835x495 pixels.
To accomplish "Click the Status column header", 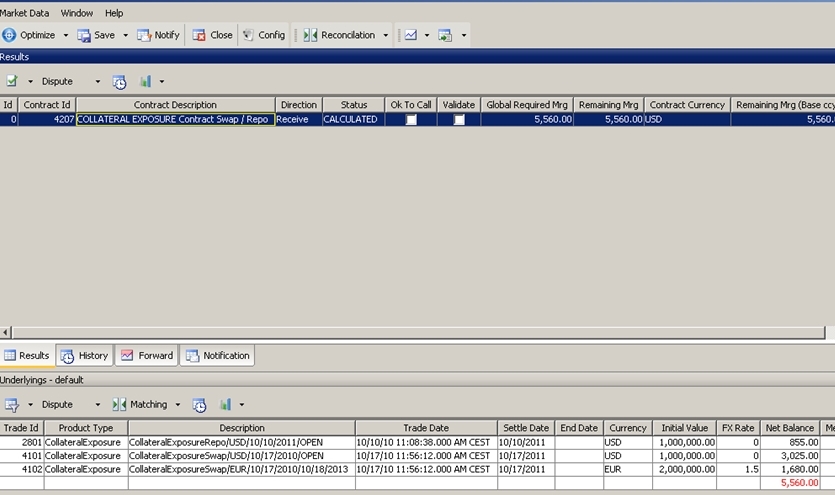I will pyautogui.click(x=354, y=105).
